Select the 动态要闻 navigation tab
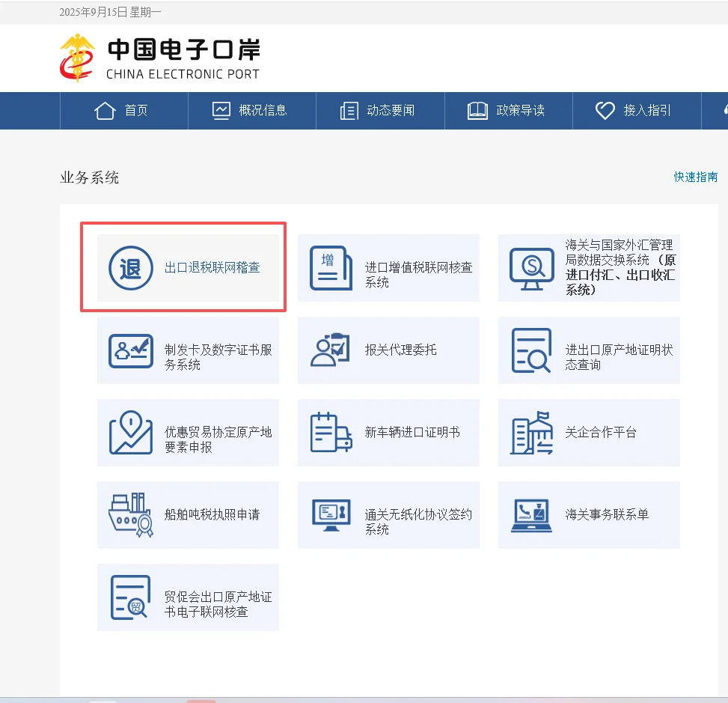The height and width of the screenshot is (703, 728). point(380,110)
